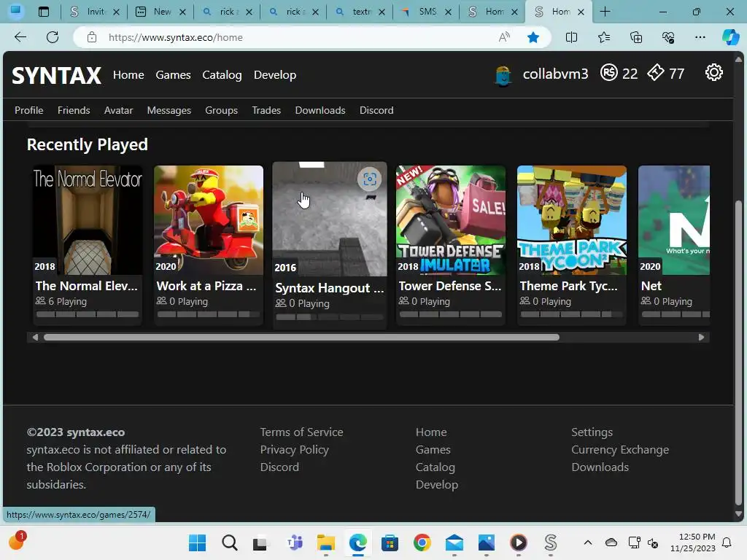Image resolution: width=747 pixels, height=560 pixels.
Task: Open Mail app from the taskbar
Action: [x=454, y=542]
